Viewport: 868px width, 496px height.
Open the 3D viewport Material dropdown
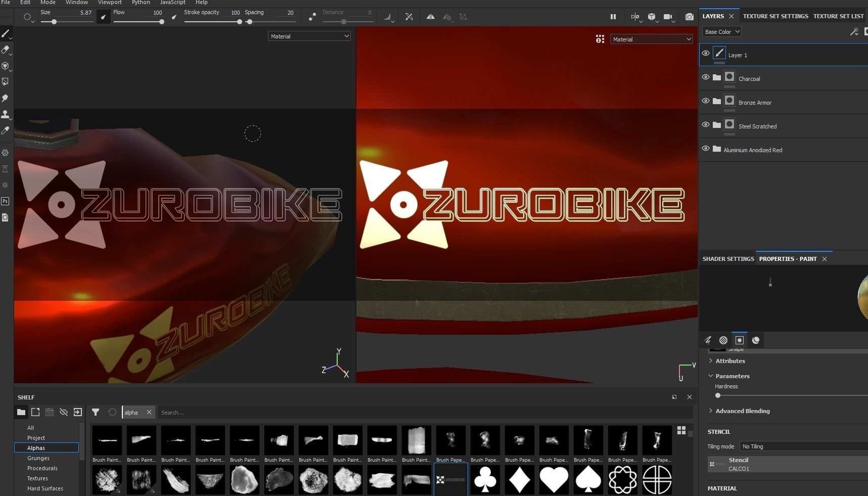(309, 36)
